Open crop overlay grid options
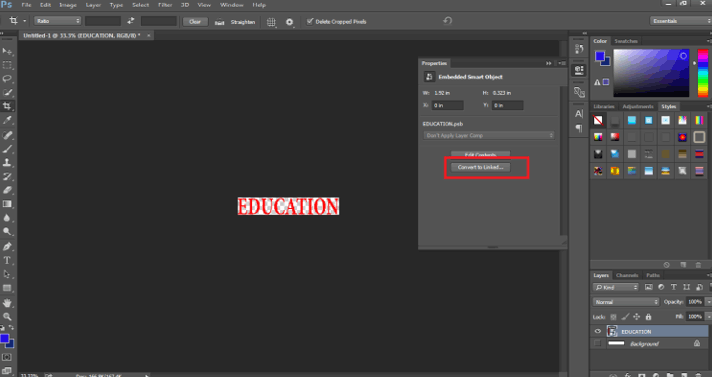Viewport: 712px width, 377px height. click(x=271, y=22)
